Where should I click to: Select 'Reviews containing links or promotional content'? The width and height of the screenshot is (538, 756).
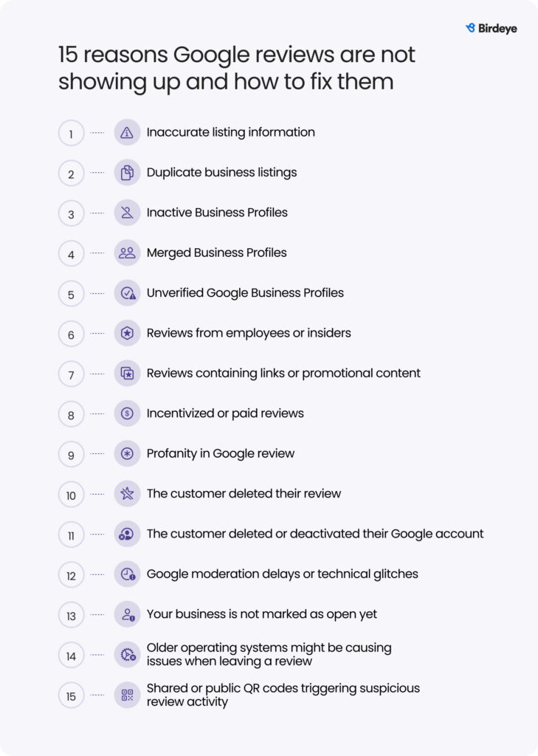283,373
